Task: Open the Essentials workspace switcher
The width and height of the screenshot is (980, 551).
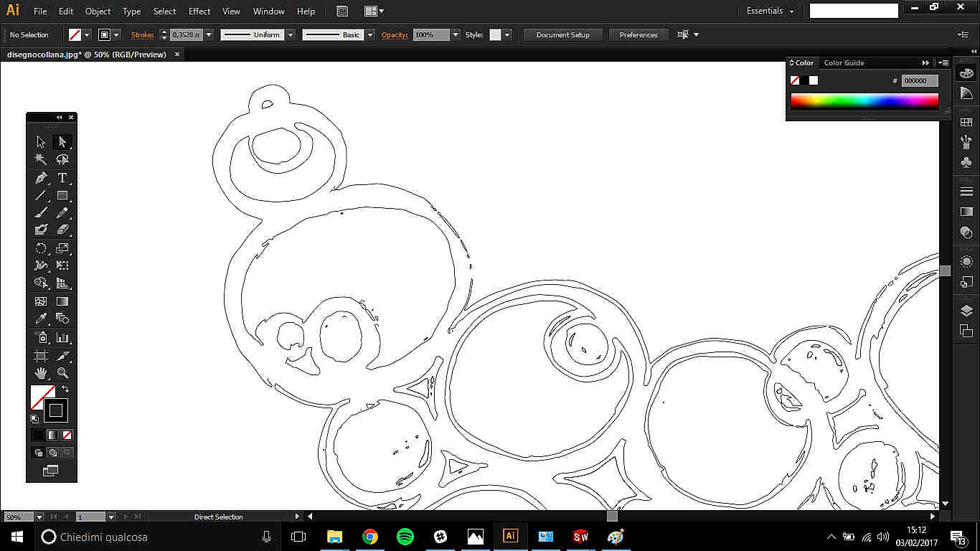Action: tap(770, 11)
